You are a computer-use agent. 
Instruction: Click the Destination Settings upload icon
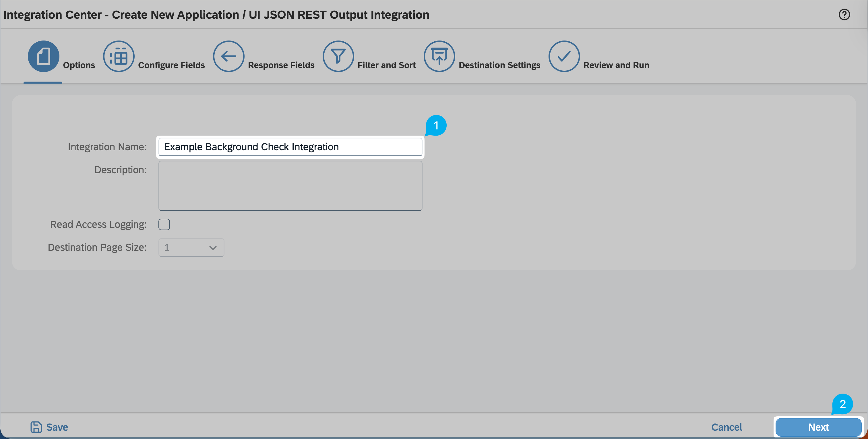point(439,56)
